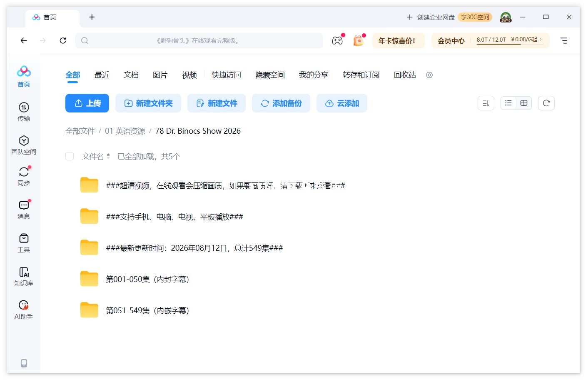
Task: Select the 全部 tab
Action: tap(73, 75)
